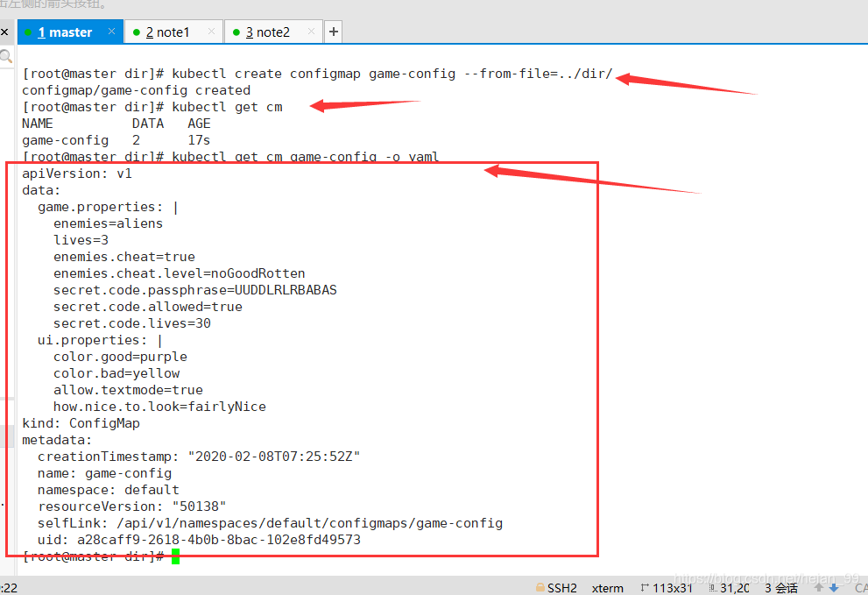Click the xterm terminal type label

click(608, 587)
